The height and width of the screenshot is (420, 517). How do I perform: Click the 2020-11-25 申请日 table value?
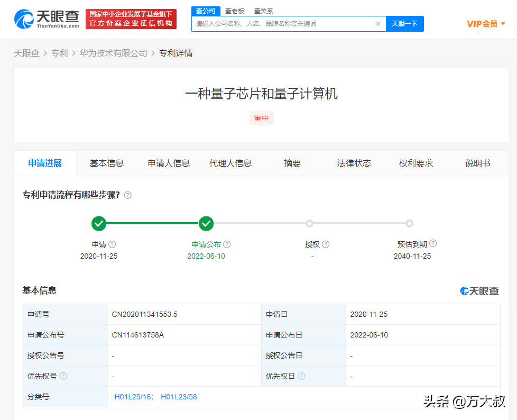point(368,314)
